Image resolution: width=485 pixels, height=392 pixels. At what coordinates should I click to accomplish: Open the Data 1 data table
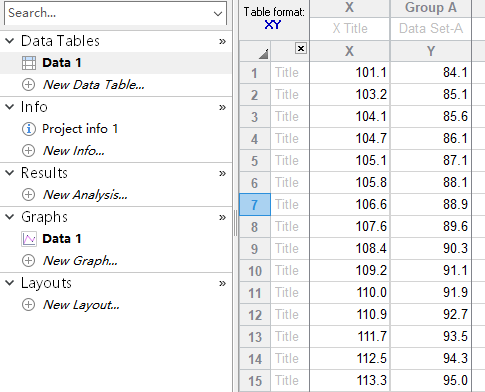(62, 63)
